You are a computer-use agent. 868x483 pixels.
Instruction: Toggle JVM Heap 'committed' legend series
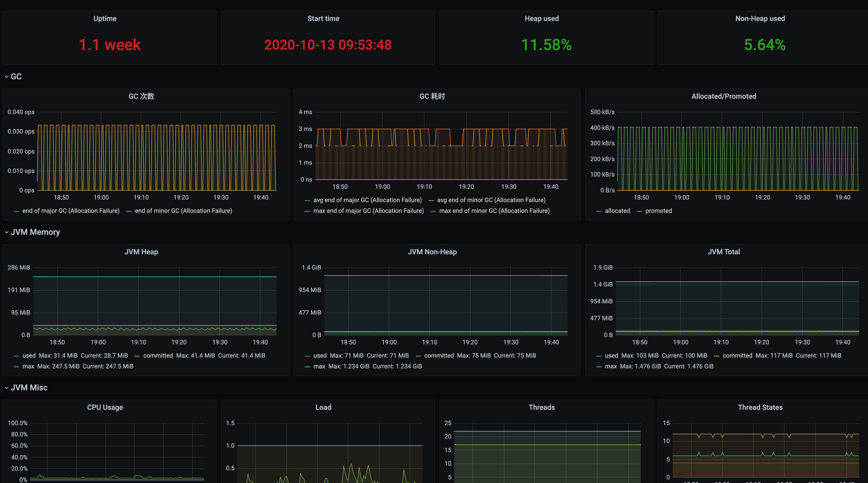pyautogui.click(x=158, y=355)
